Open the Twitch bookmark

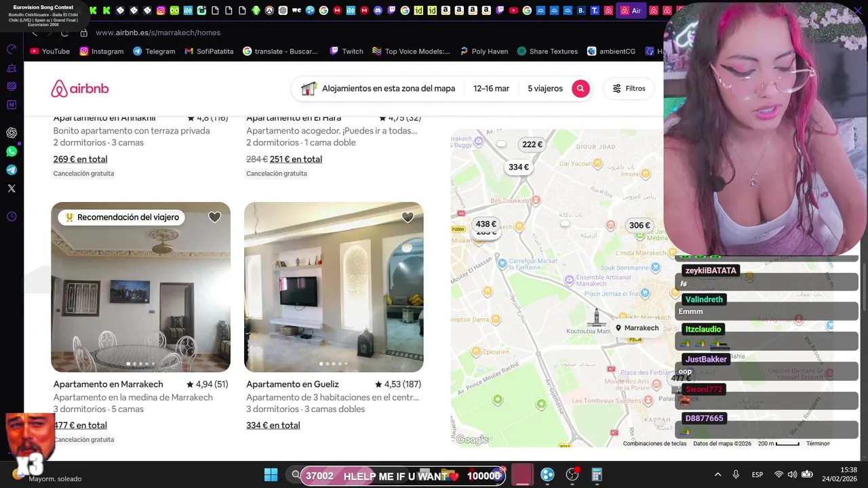347,52
